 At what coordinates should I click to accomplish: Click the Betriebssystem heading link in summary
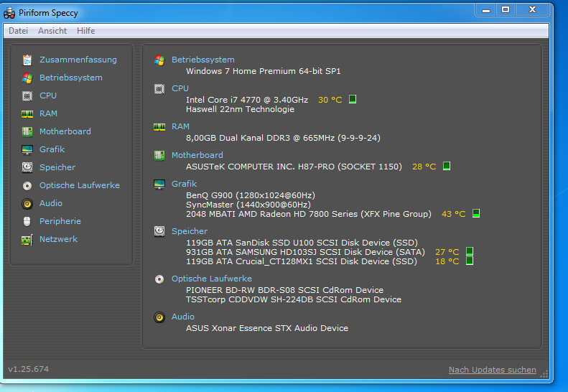202,60
